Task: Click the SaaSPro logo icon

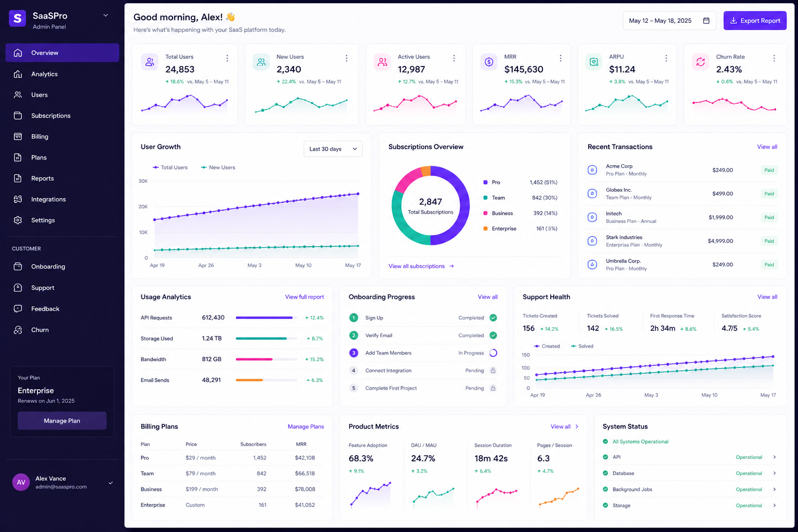Action: 17,18
